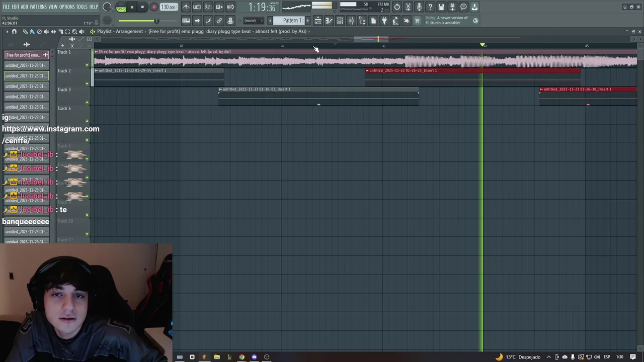Open the Piano roll view icon
This screenshot has height=362, width=644.
(329, 21)
